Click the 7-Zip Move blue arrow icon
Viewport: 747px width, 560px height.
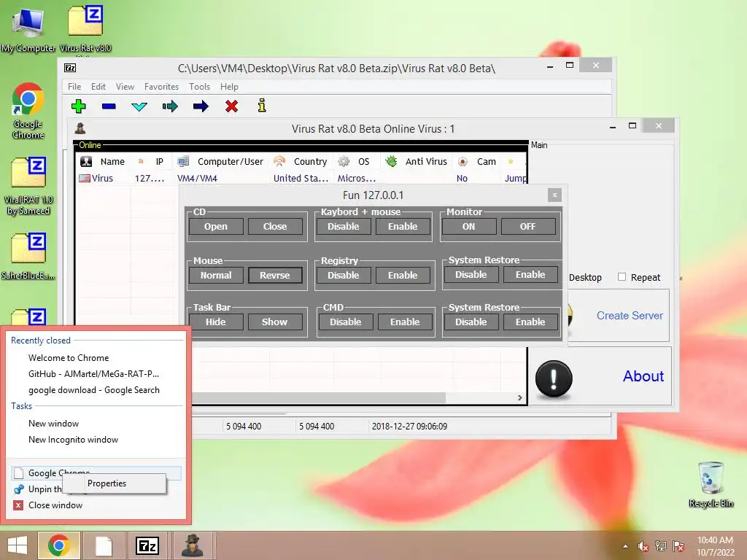click(x=201, y=106)
